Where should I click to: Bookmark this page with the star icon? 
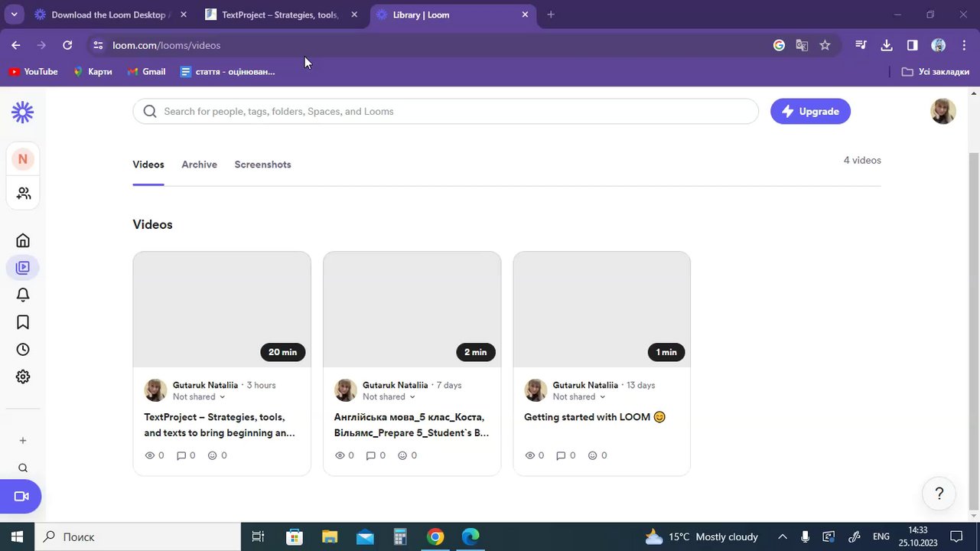pyautogui.click(x=825, y=45)
